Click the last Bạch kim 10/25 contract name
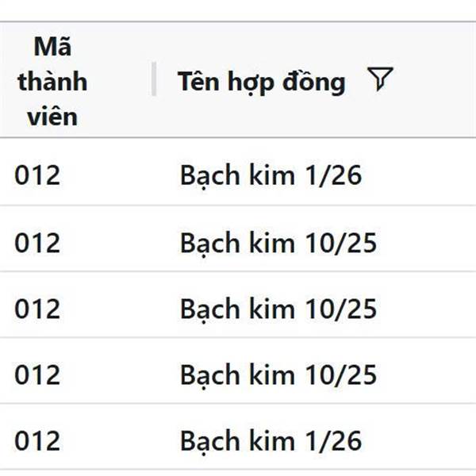Viewport: 476px width, 476px height. [x=278, y=376]
